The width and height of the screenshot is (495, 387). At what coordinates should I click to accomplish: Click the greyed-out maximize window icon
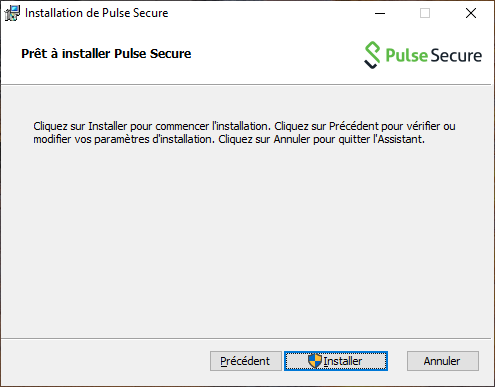pos(425,13)
